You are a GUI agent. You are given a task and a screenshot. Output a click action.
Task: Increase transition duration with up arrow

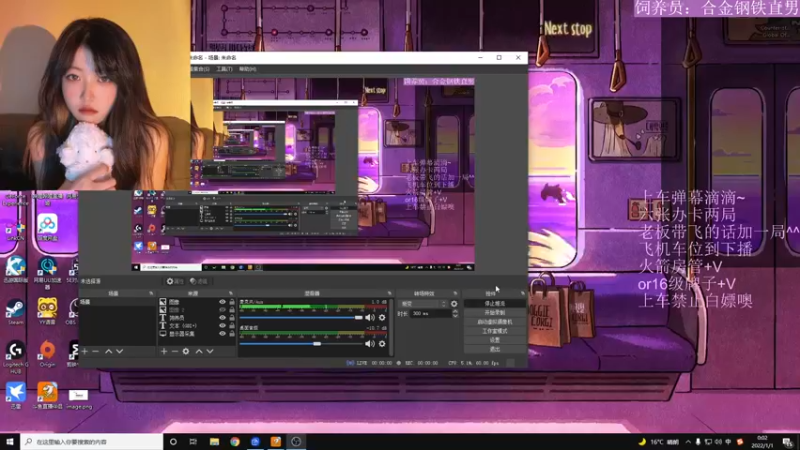(x=455, y=311)
